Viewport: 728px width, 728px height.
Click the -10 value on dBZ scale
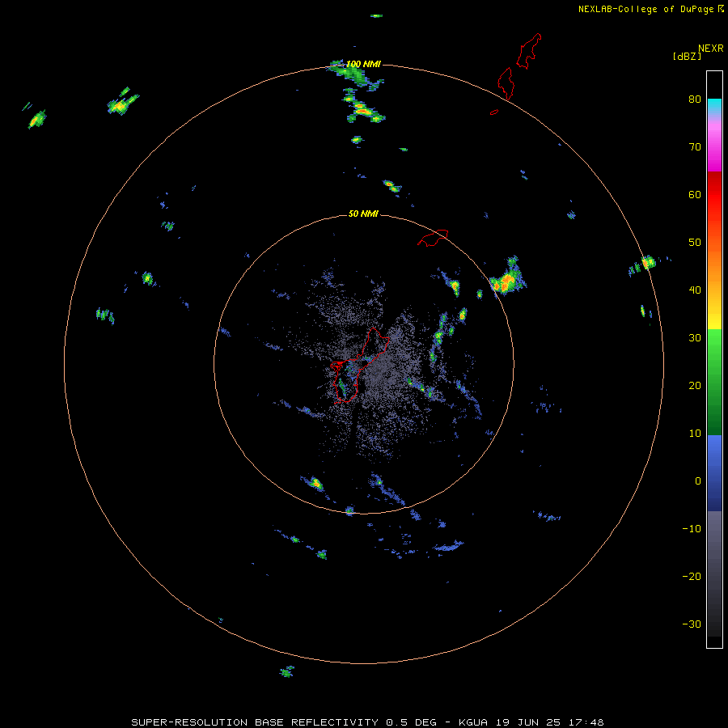click(x=692, y=528)
